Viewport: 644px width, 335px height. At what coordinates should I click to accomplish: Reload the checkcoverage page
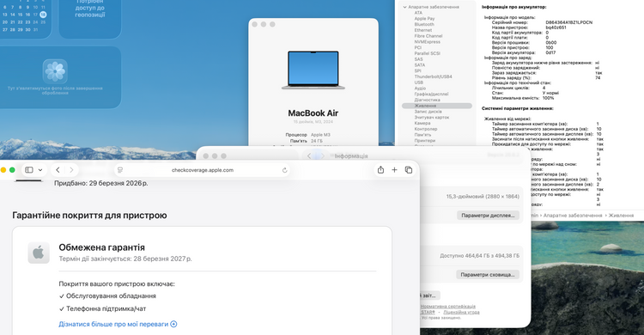coord(284,170)
